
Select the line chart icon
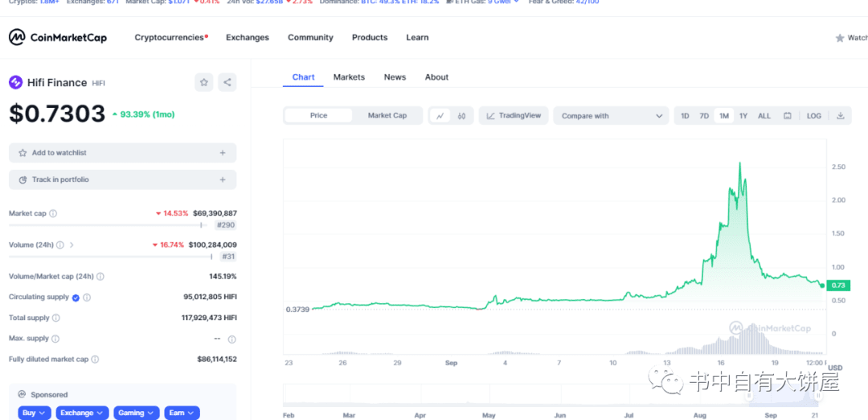click(x=440, y=116)
